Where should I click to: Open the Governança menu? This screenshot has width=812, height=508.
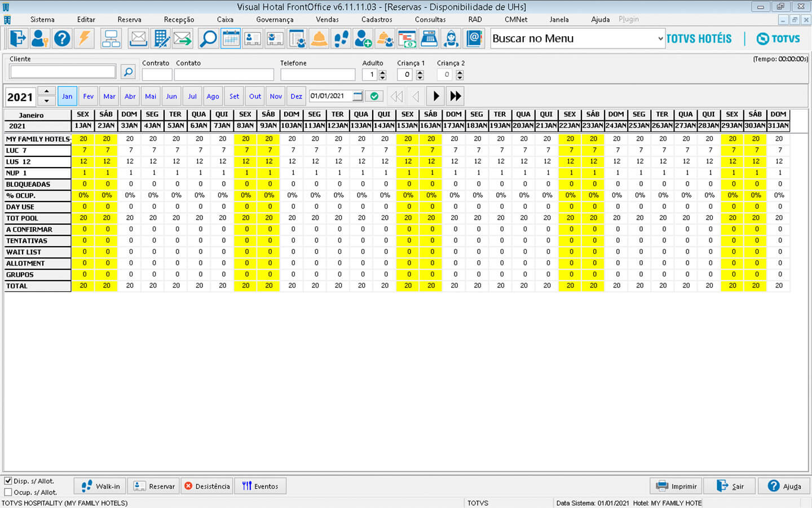(x=275, y=19)
